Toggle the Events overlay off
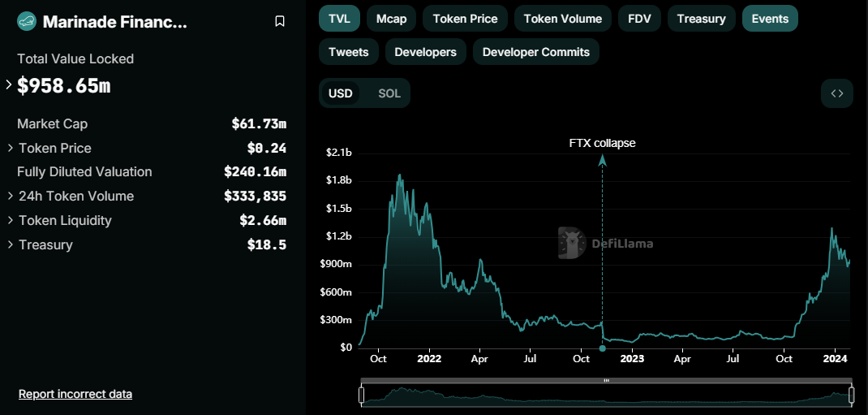This screenshot has width=868, height=415. pos(770,19)
